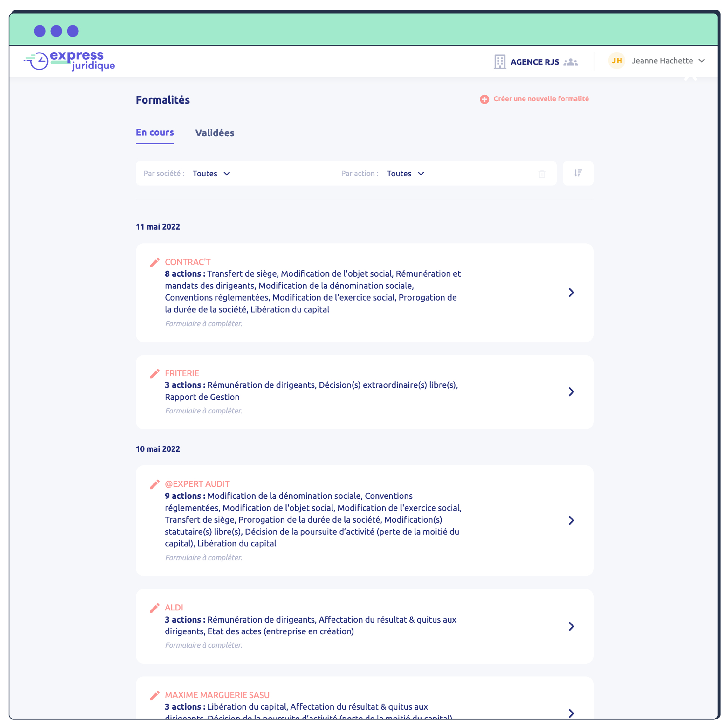Switch to the Validées tab

[215, 133]
